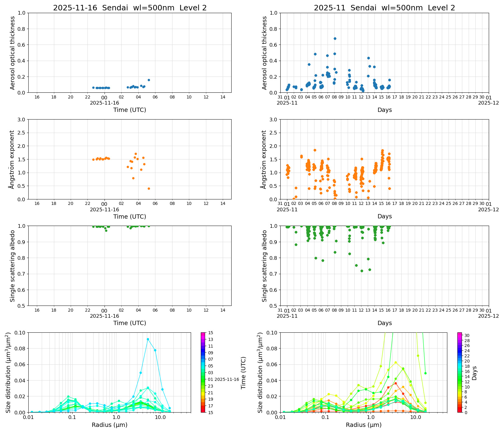
Task: Click the monthly Days rainbow colorbar
Action: (x=460, y=372)
